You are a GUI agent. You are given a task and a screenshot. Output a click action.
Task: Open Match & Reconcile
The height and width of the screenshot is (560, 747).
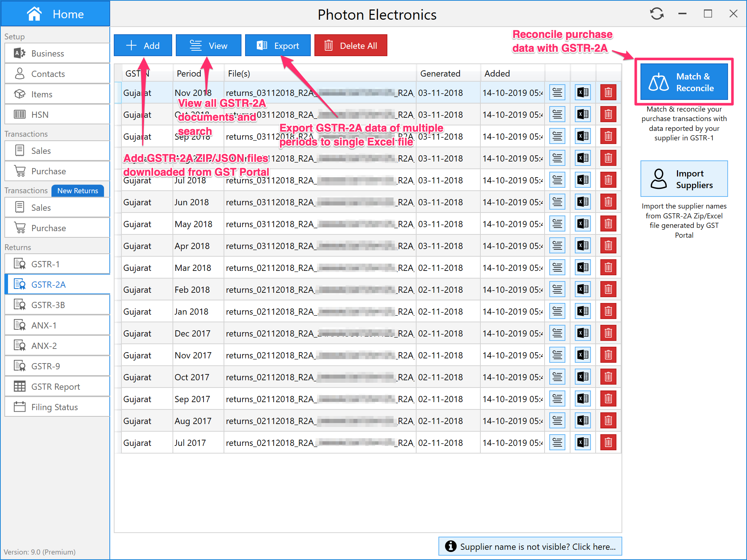tap(684, 82)
